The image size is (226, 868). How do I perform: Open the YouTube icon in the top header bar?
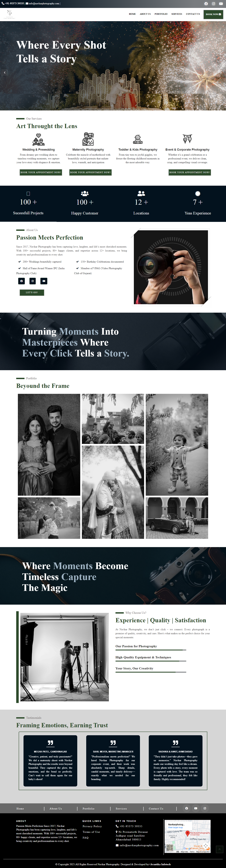221,4
